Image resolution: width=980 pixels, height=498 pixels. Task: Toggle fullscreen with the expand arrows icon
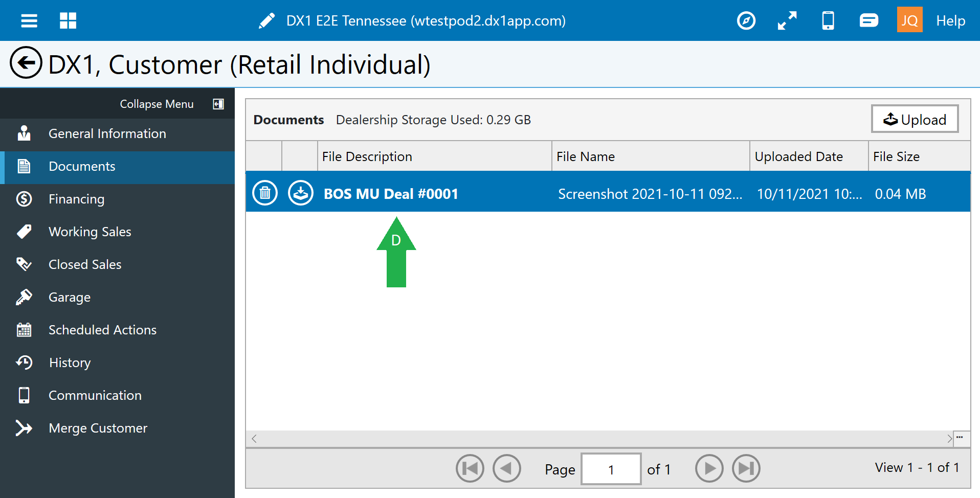[x=787, y=21]
